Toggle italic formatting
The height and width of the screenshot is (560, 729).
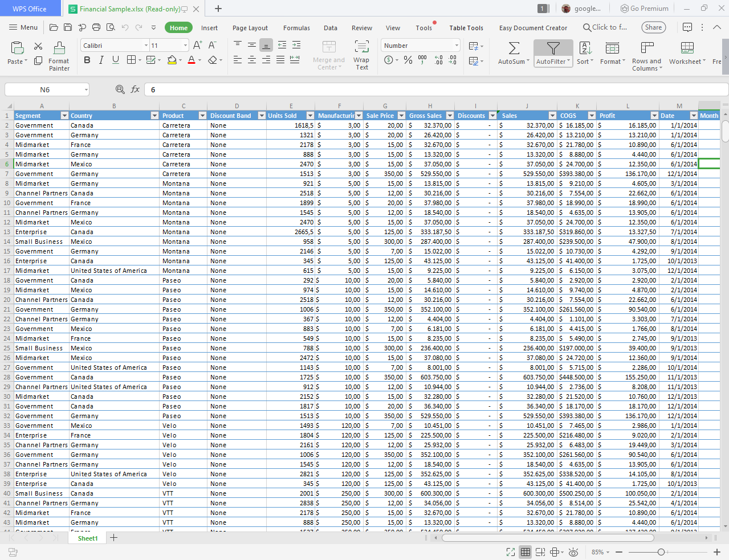click(x=101, y=60)
